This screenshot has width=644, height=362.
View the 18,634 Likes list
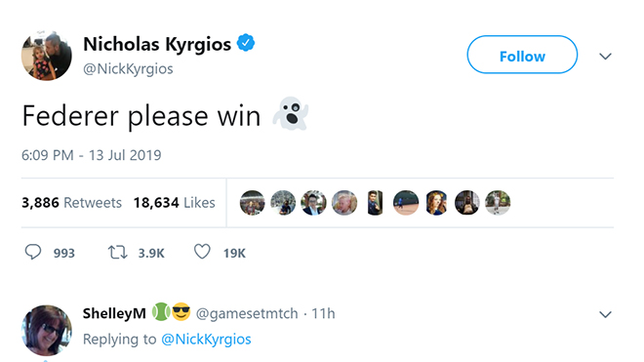pos(174,203)
